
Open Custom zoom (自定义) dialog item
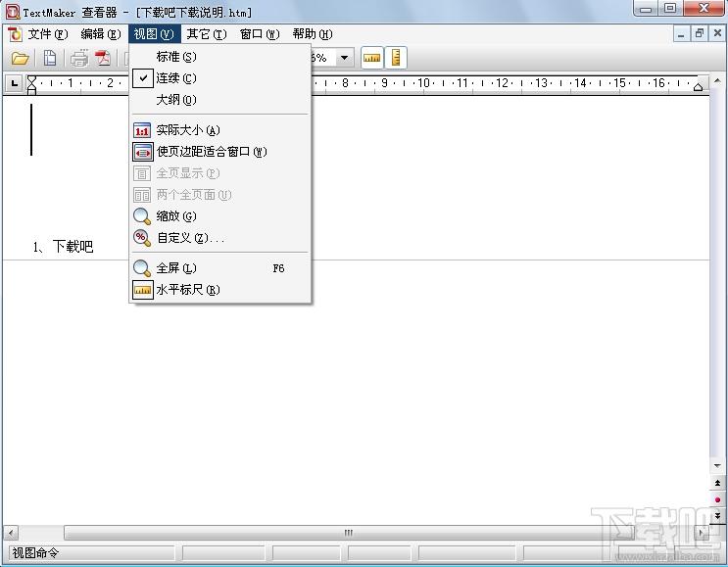219,238
